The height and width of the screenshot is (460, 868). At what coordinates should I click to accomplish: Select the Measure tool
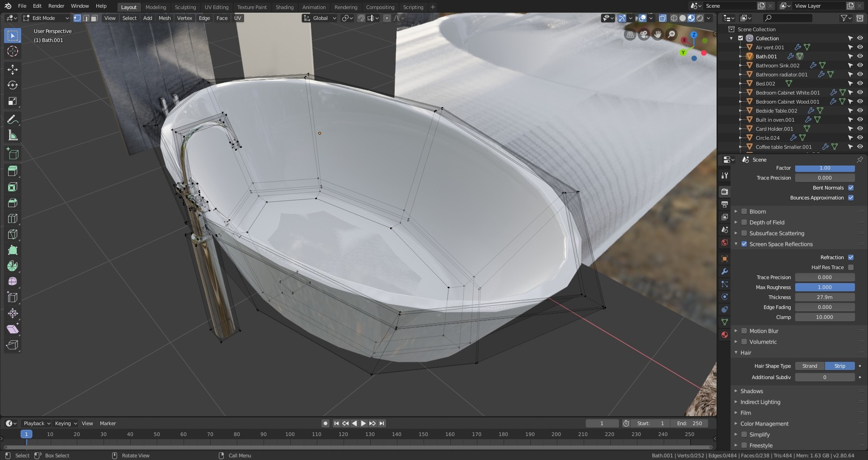pyautogui.click(x=13, y=136)
